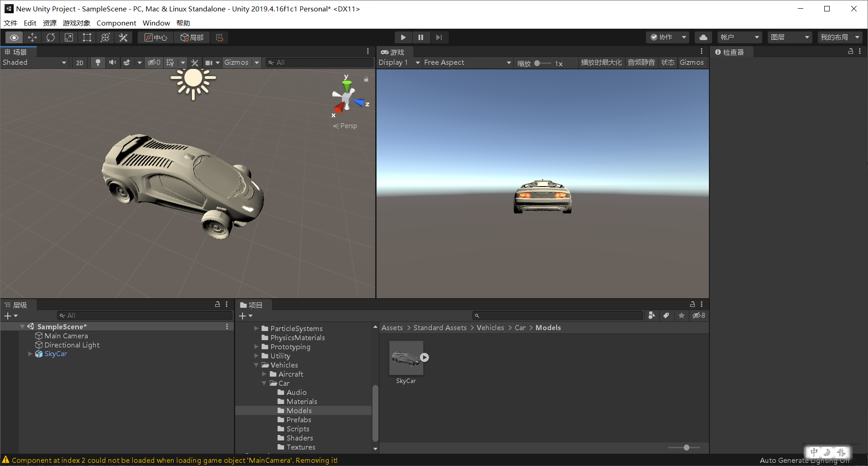Select the Rotate tool
The width and height of the screenshot is (868, 466).
pos(51,37)
